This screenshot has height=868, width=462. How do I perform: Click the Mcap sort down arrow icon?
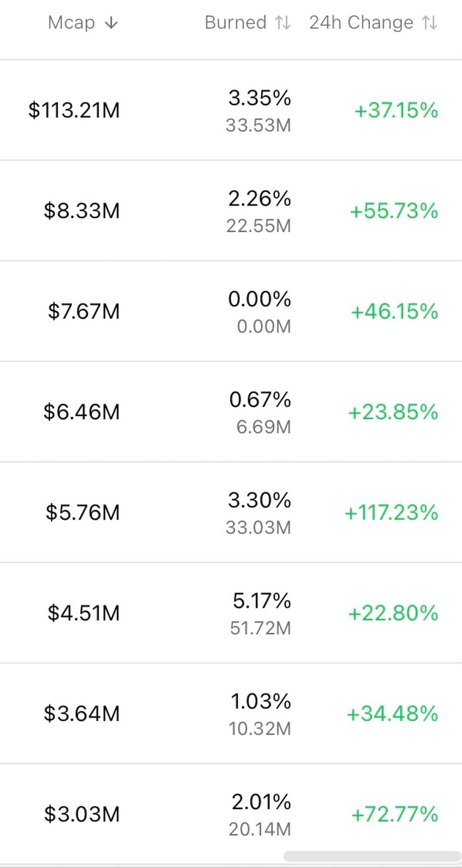click(x=111, y=23)
